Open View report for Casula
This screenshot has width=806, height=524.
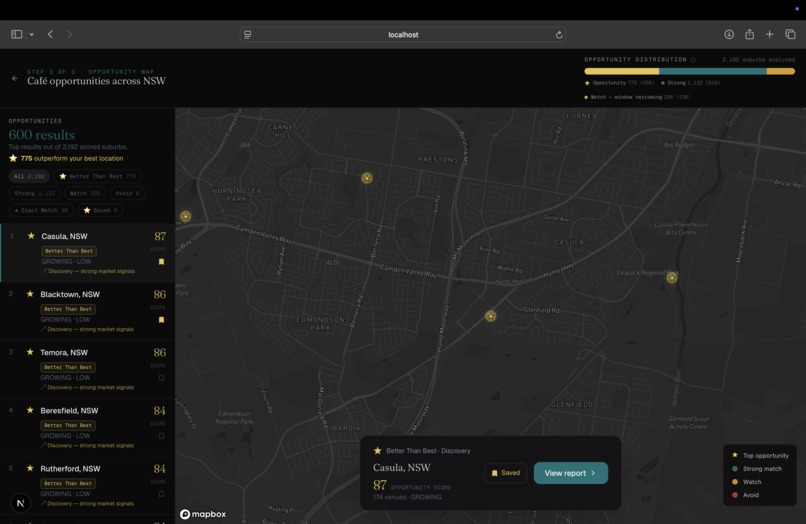coord(571,473)
